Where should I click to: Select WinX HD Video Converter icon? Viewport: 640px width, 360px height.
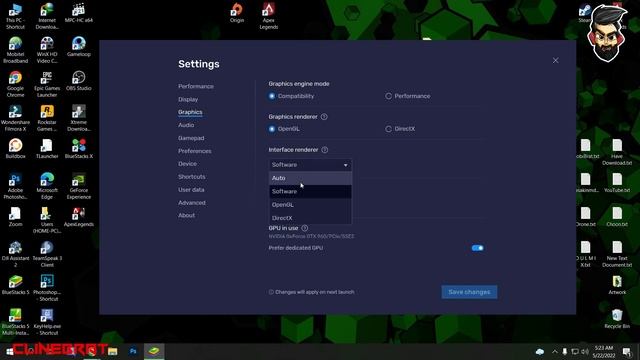(47, 50)
